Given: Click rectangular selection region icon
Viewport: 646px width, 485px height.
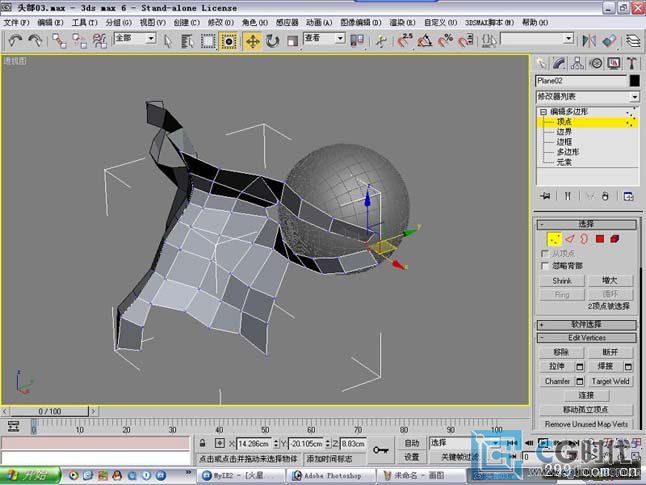Looking at the screenshot, I should tap(208, 41).
